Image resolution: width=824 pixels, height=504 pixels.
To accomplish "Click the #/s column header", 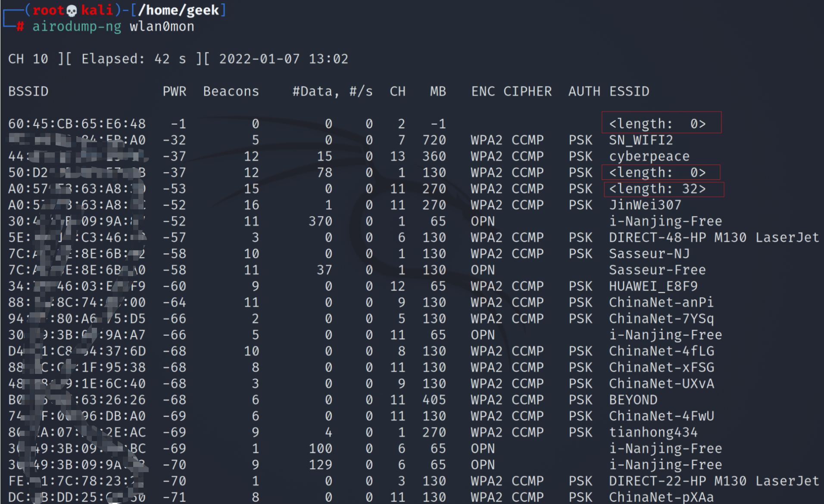I will click(361, 91).
